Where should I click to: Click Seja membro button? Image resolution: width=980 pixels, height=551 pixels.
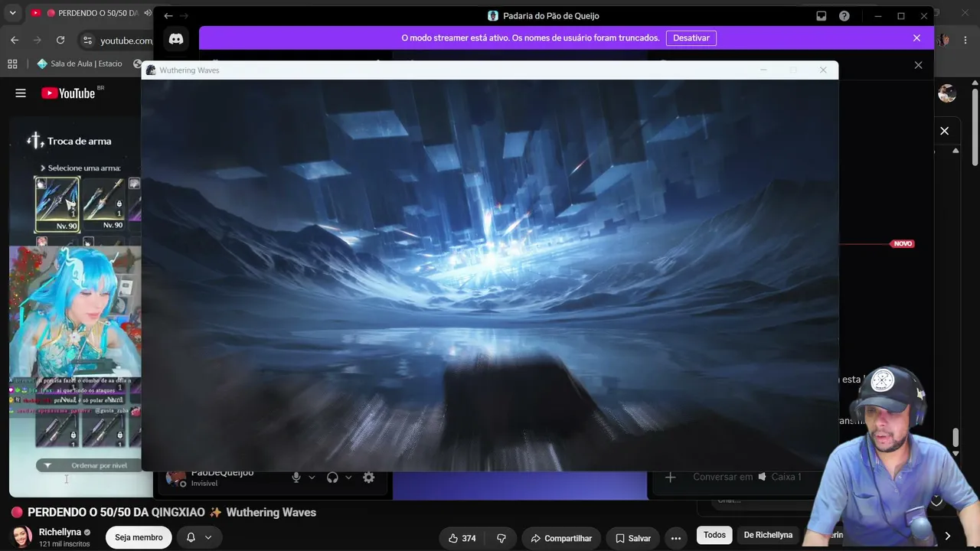[139, 538]
